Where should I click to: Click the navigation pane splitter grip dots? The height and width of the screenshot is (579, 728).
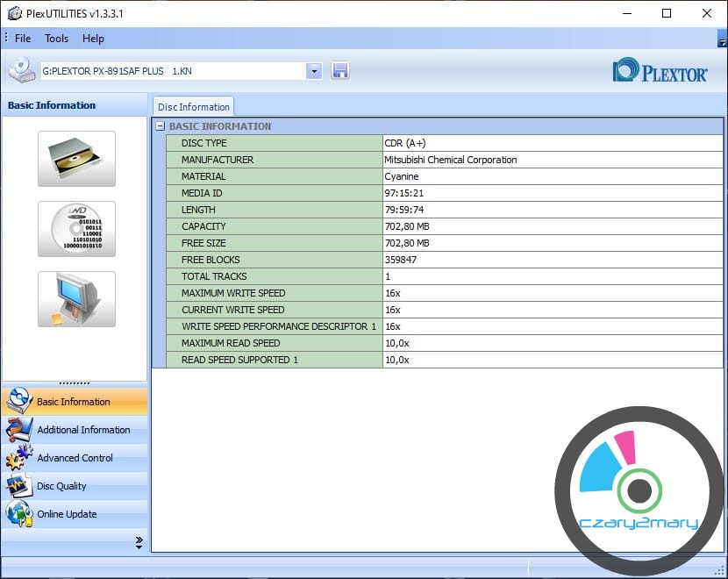[74, 383]
